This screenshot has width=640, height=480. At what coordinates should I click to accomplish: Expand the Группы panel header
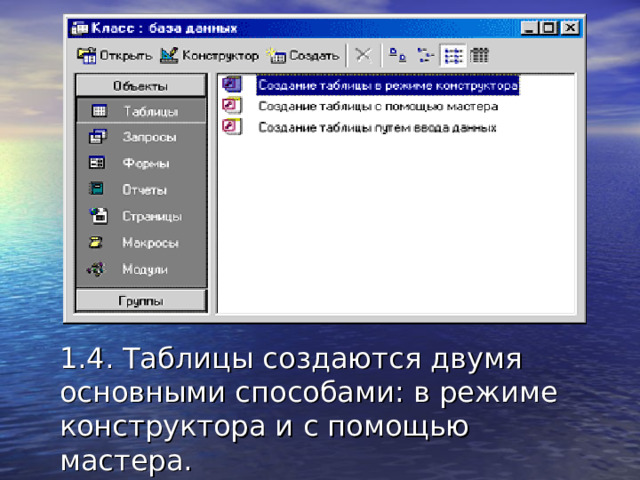(x=141, y=300)
